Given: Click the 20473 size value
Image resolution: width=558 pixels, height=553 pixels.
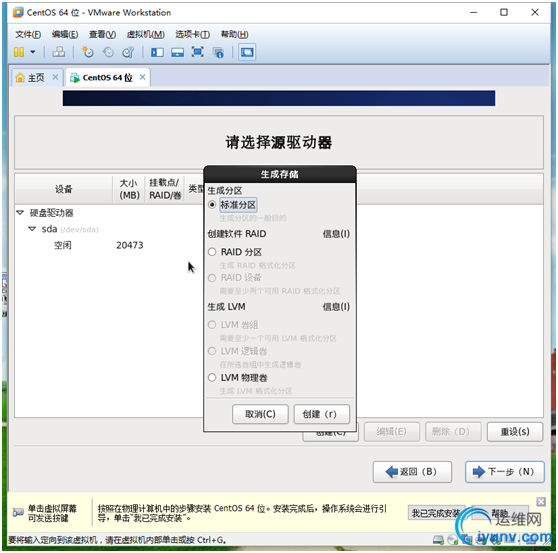Looking at the screenshot, I should coord(130,245).
